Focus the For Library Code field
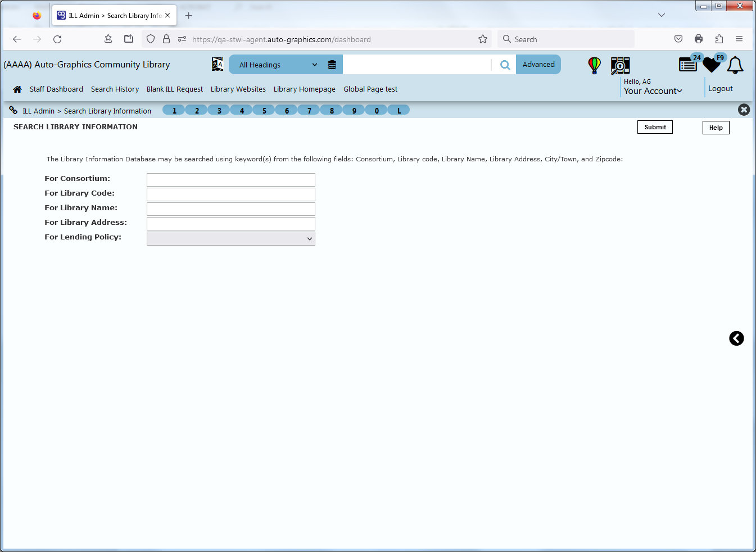The image size is (756, 552). 231,194
